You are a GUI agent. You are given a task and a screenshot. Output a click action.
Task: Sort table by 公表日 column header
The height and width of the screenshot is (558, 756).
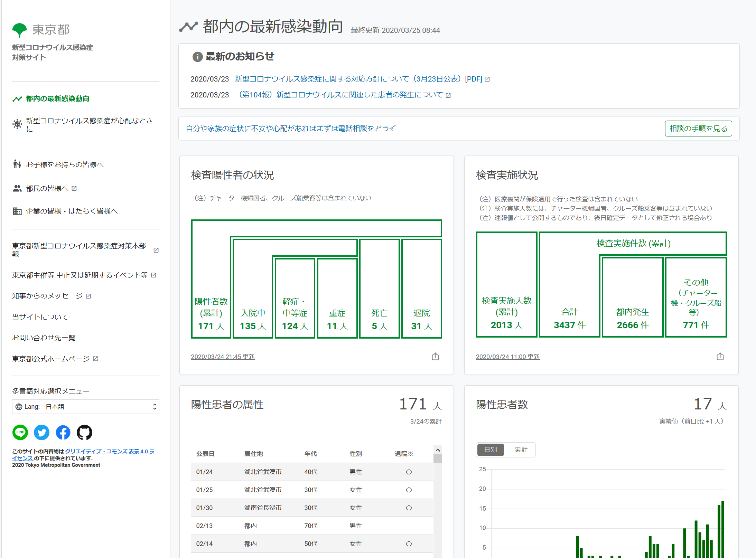(x=205, y=454)
